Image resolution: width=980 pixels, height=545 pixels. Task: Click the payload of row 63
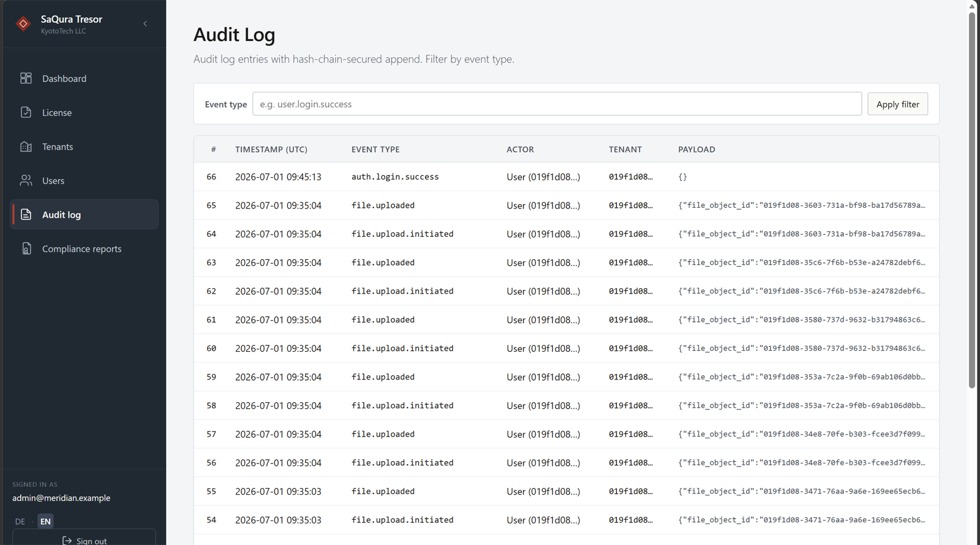pyautogui.click(x=802, y=262)
